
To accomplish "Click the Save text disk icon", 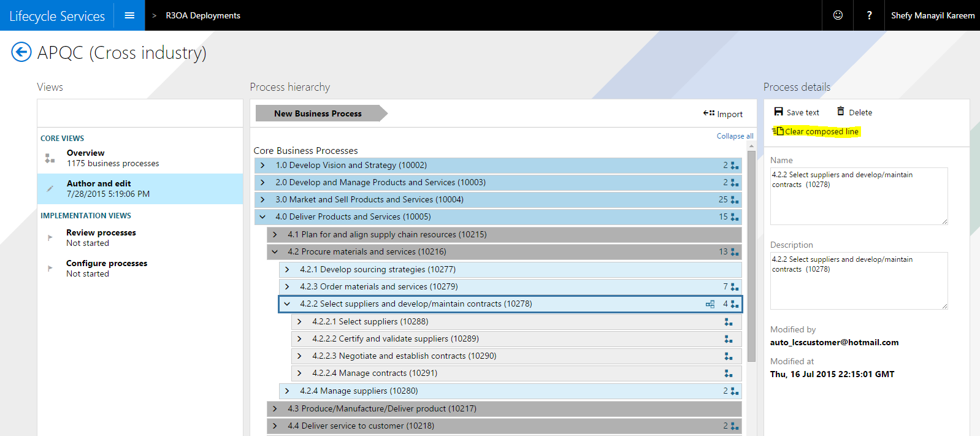I will click(x=778, y=112).
